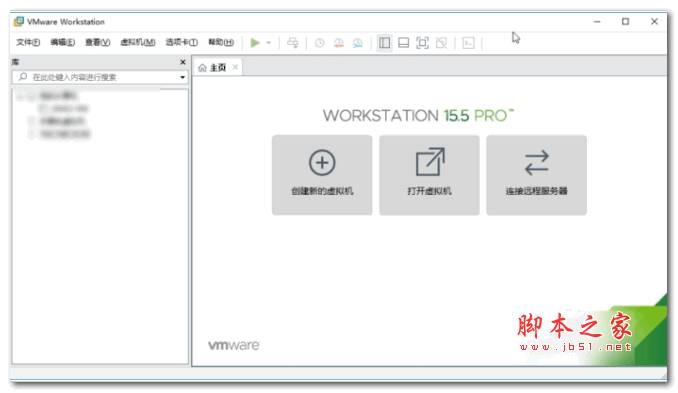
Task: Open the 帮助(H) menu
Action: tap(221, 42)
